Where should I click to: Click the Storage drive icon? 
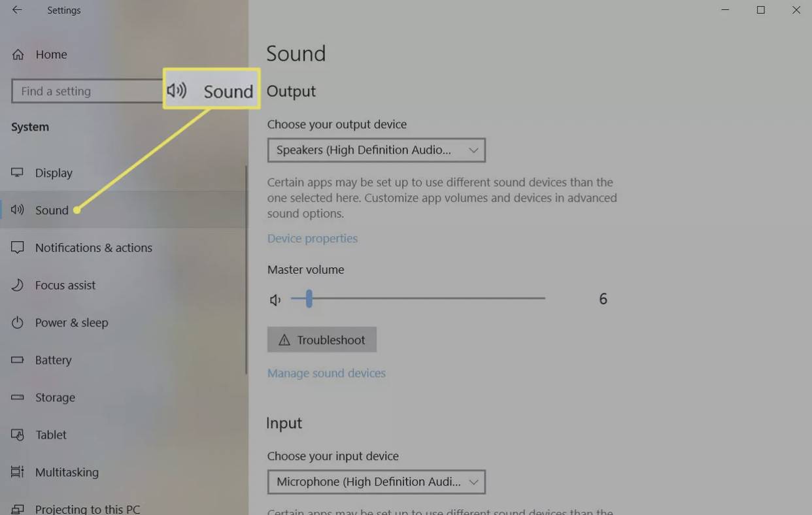coord(18,397)
